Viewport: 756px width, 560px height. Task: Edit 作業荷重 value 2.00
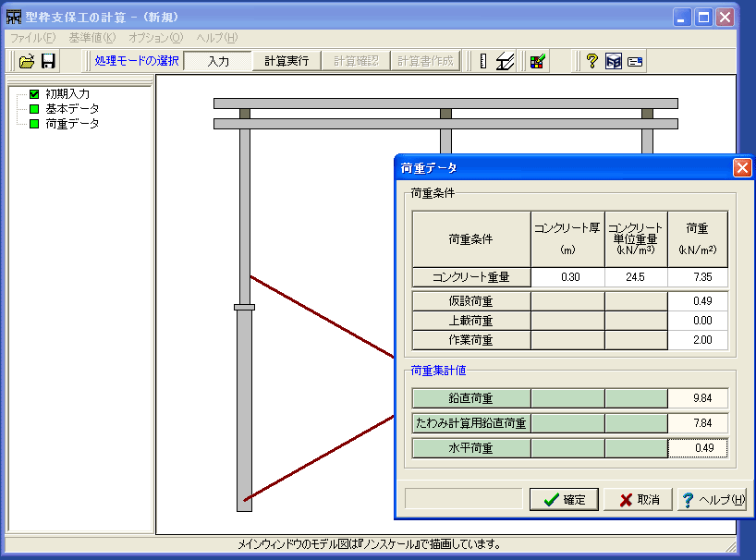698,340
